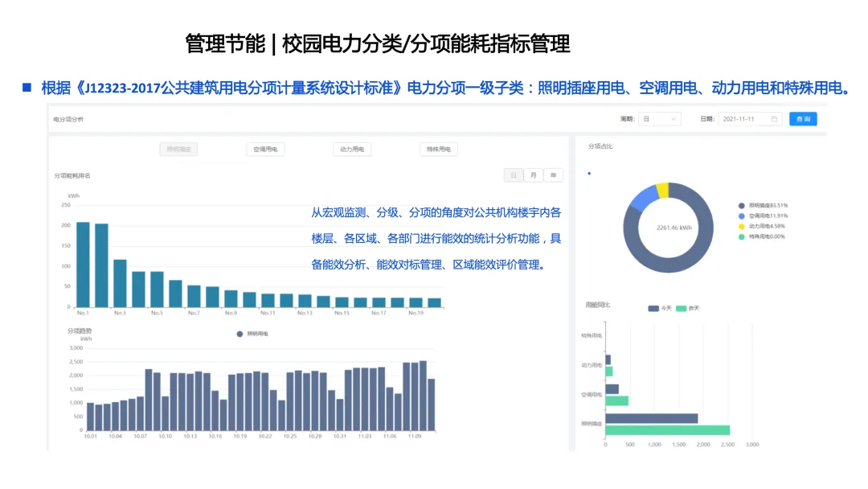The height and width of the screenshot is (489, 868).
Task: Click the light blue 空调用电 donut segment
Action: click(x=644, y=199)
